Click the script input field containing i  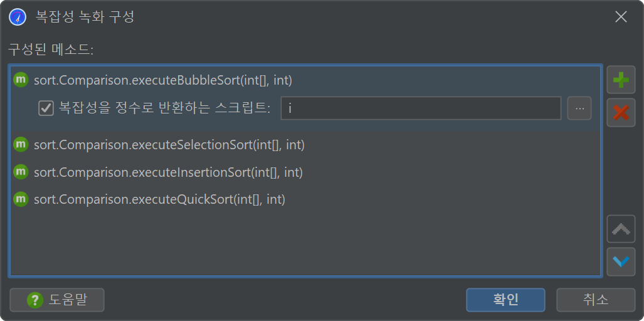(x=421, y=108)
